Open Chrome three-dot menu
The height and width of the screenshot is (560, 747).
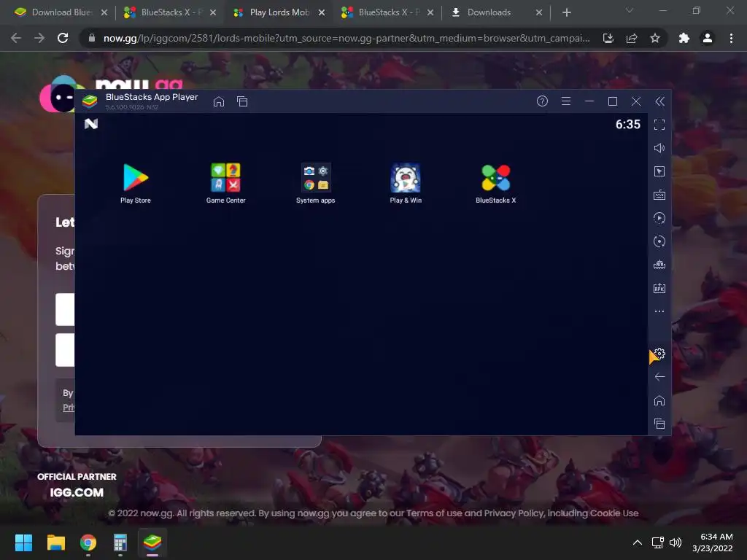click(731, 38)
